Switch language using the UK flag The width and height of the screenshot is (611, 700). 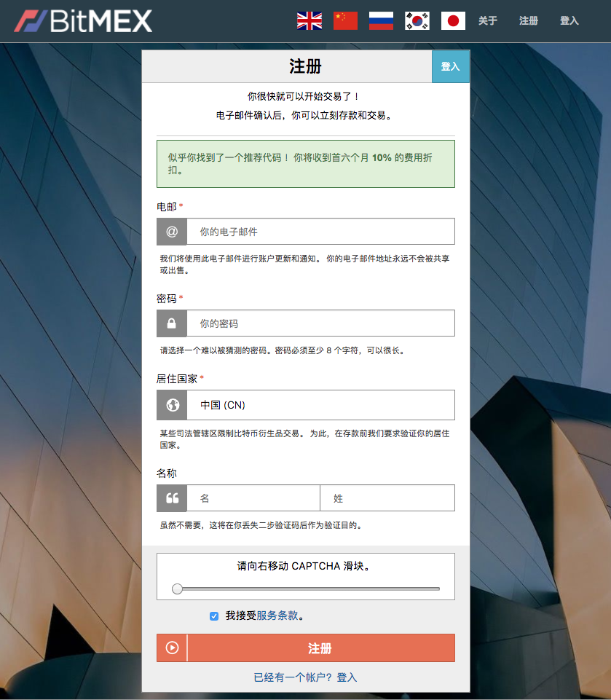pos(309,20)
